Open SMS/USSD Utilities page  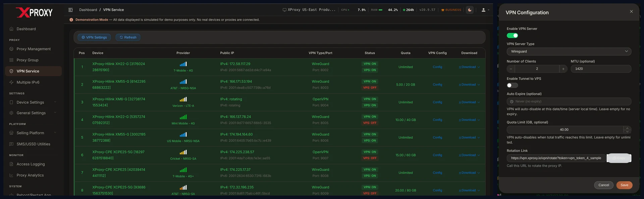[x=34, y=144]
